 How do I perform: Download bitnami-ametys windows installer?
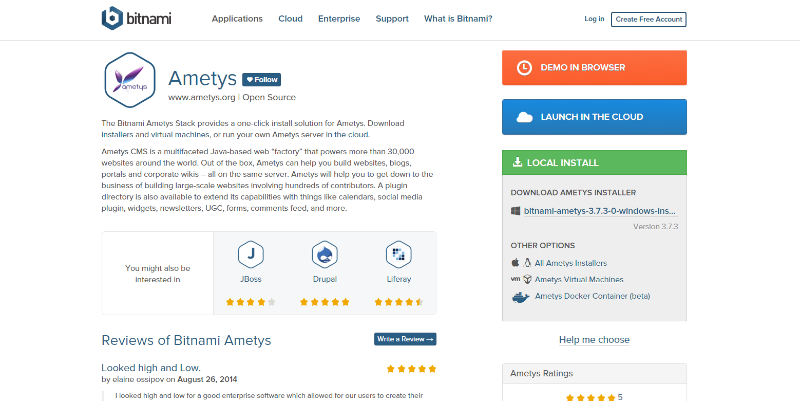[601, 211]
